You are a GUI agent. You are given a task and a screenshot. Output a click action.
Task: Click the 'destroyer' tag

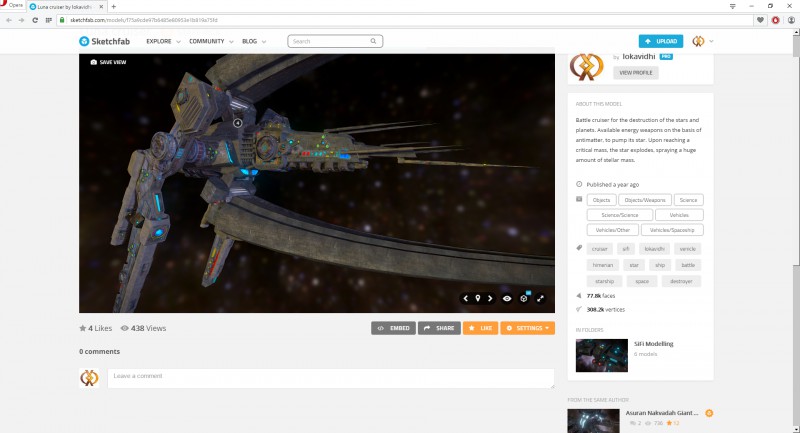pyautogui.click(x=681, y=282)
